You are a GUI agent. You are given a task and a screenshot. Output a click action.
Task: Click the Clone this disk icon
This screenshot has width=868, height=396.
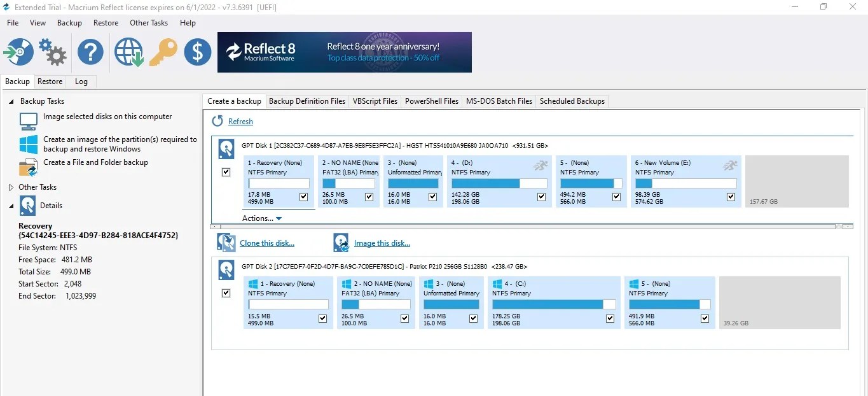pos(226,243)
